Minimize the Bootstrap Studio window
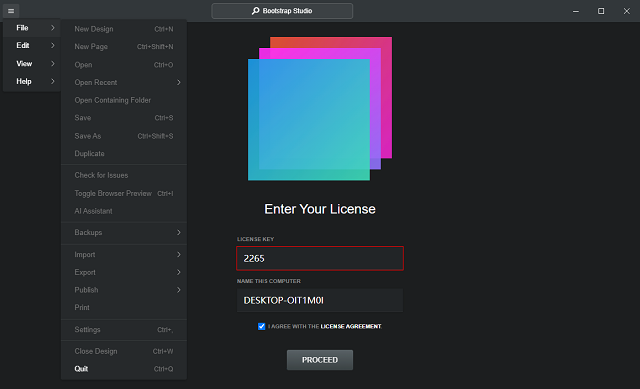640x389 pixels. click(576, 11)
